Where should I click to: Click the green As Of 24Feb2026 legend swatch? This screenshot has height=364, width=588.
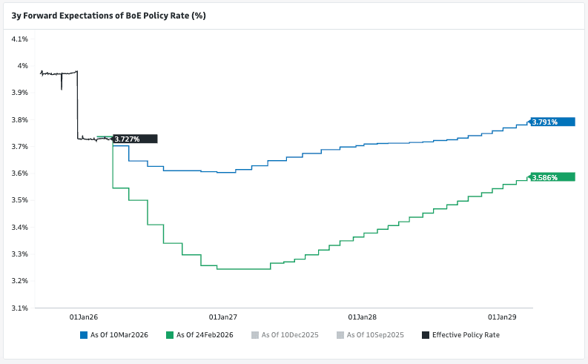pos(170,335)
